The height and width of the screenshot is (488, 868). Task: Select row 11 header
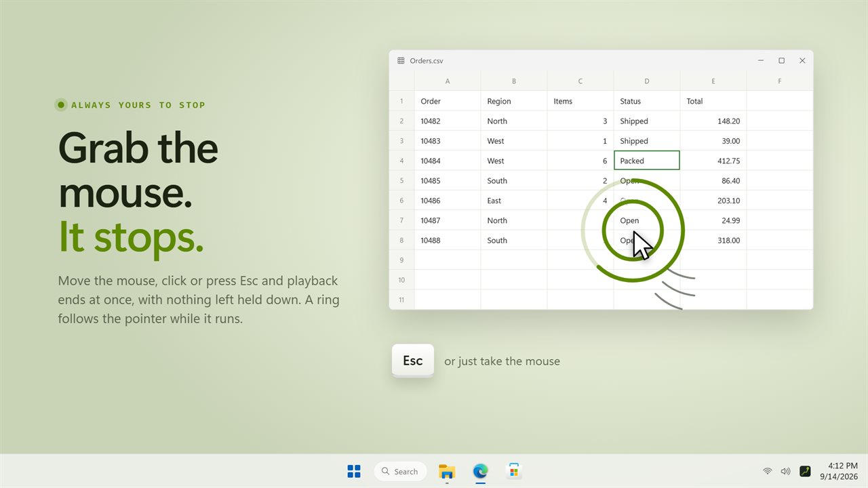401,300
